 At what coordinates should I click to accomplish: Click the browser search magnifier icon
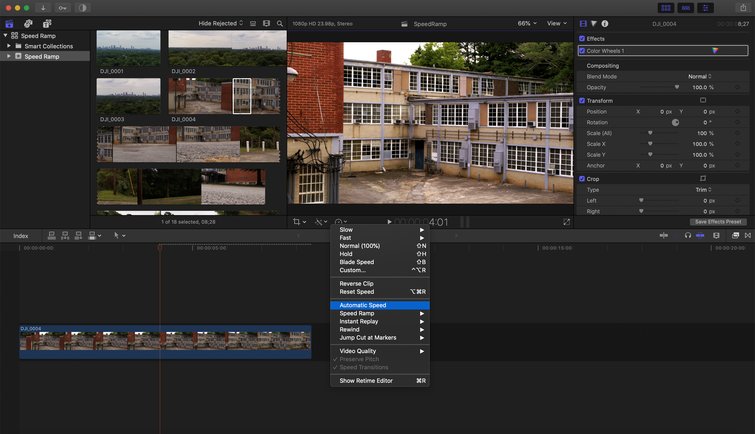(279, 23)
